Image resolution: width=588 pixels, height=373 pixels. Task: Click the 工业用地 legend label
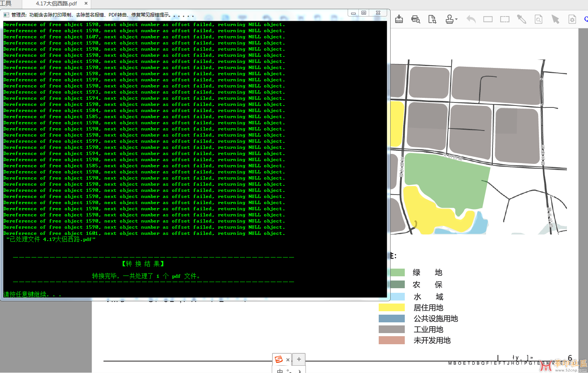[x=428, y=330]
